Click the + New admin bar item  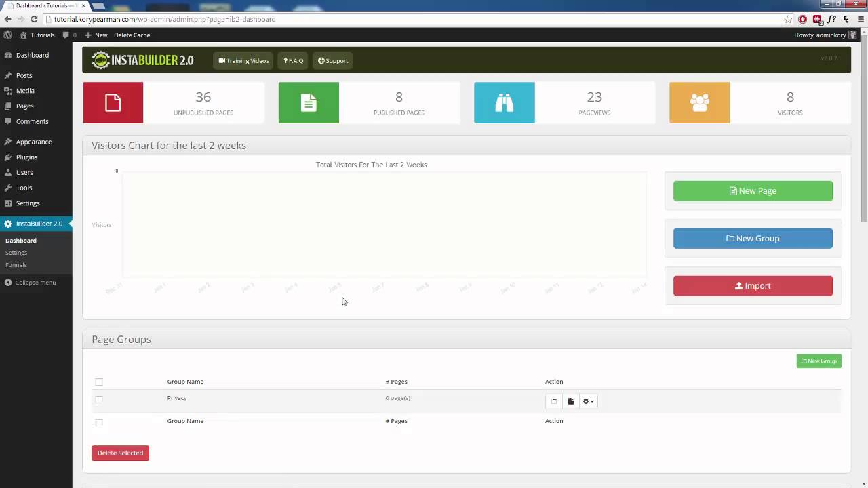(96, 35)
